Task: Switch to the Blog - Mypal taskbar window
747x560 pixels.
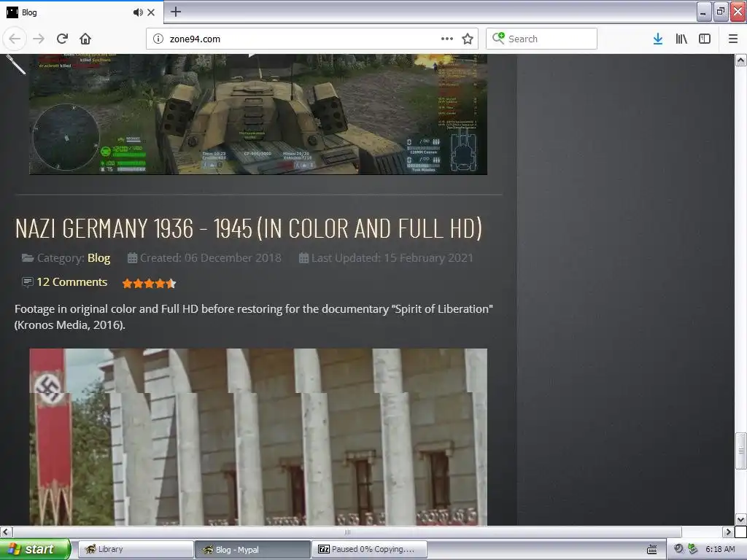Action: point(252,549)
